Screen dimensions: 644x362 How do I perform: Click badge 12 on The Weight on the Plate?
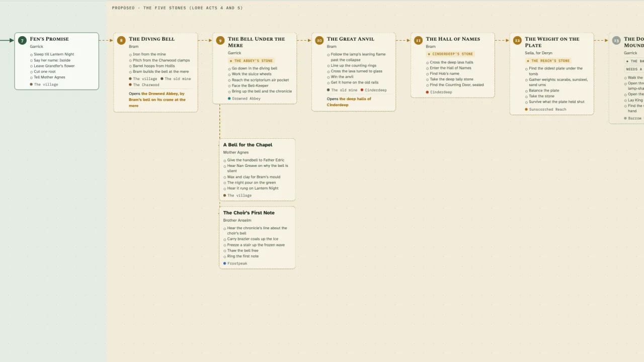(x=518, y=40)
